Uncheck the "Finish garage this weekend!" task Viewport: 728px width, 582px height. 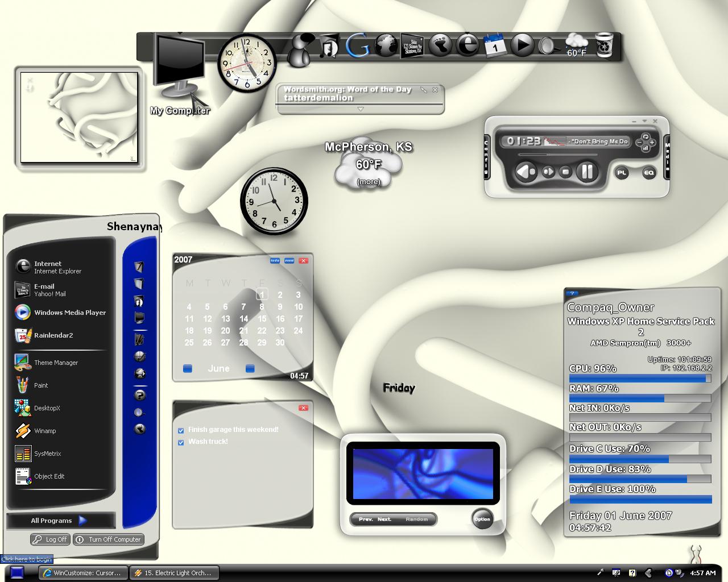181,430
